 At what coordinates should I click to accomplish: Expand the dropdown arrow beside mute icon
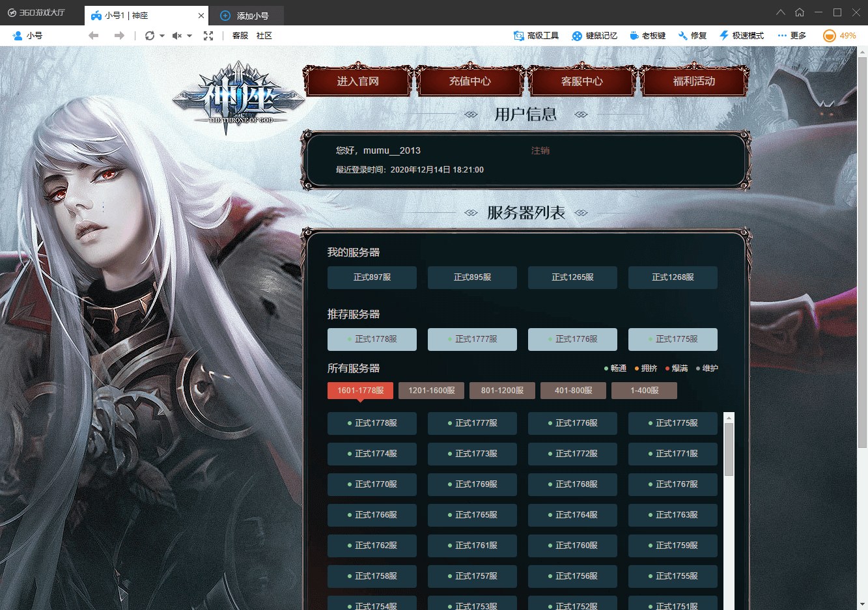(189, 36)
